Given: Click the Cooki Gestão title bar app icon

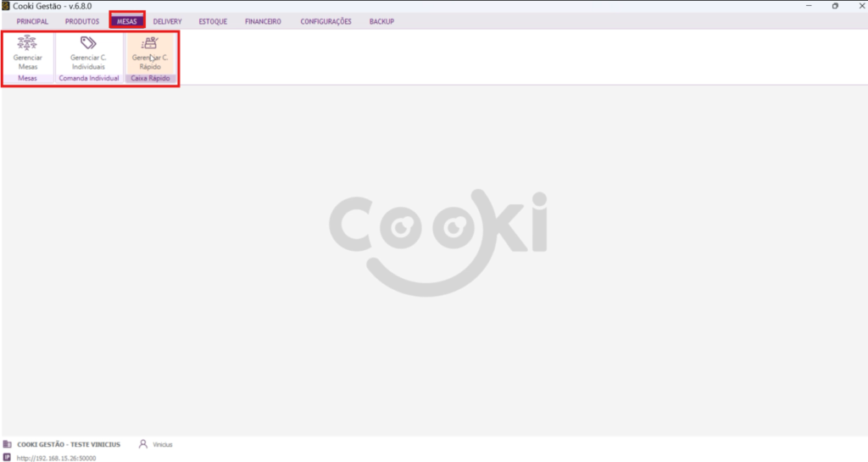Looking at the screenshot, I should [x=6, y=6].
